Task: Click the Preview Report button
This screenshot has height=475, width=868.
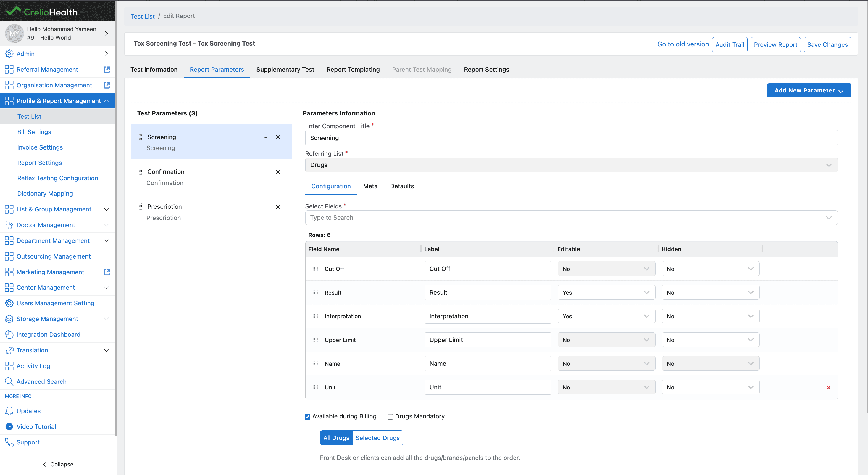Action: (x=775, y=44)
